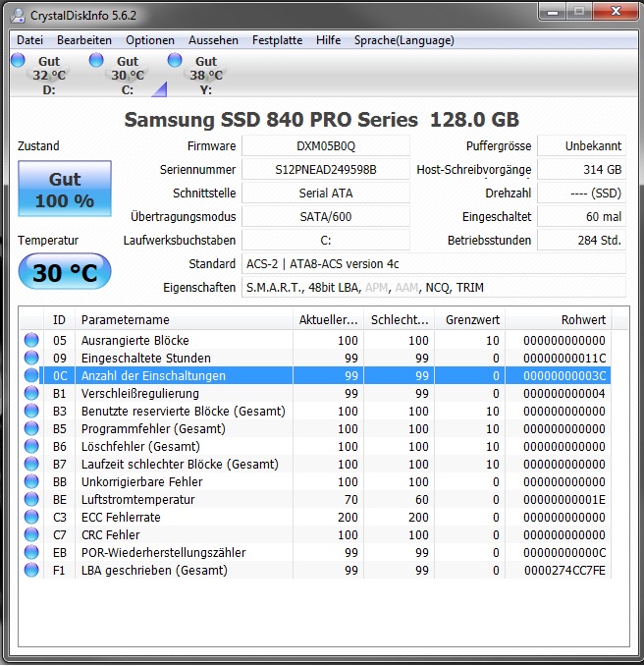Click status orb for POR-Wiederherstellungszähler
The width and height of the screenshot is (644, 666).
[x=31, y=552]
